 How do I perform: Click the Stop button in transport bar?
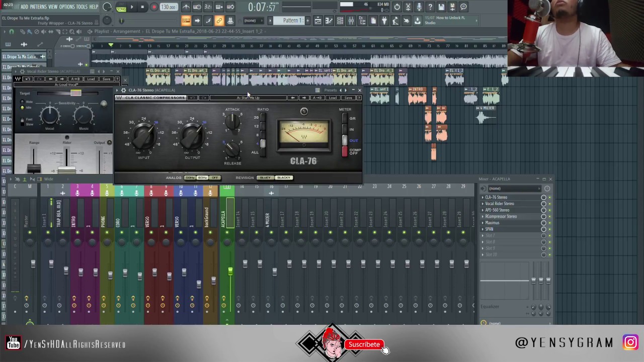pyautogui.click(x=142, y=7)
